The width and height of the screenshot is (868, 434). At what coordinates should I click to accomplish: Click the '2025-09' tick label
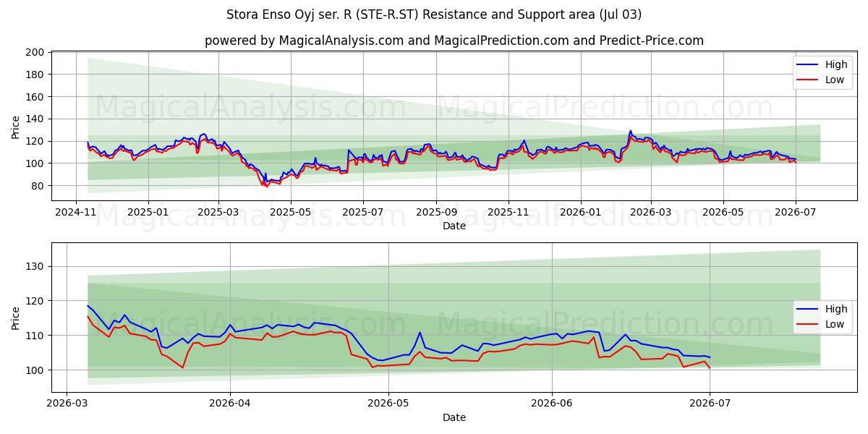[x=436, y=213]
